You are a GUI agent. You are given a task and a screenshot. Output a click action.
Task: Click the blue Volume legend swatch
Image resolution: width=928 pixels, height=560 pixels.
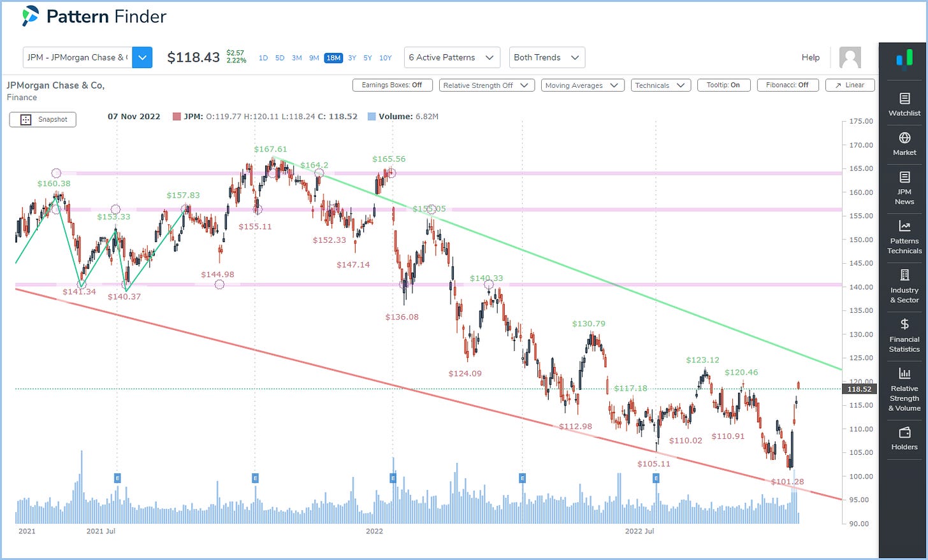tap(371, 117)
